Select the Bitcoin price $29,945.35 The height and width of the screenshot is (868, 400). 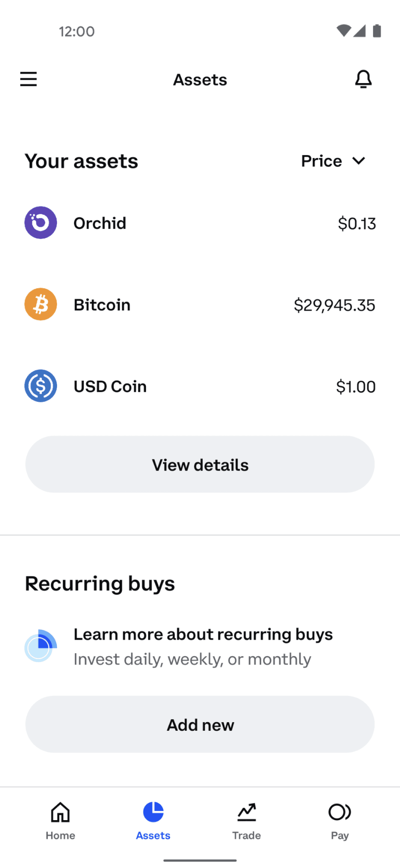point(334,305)
